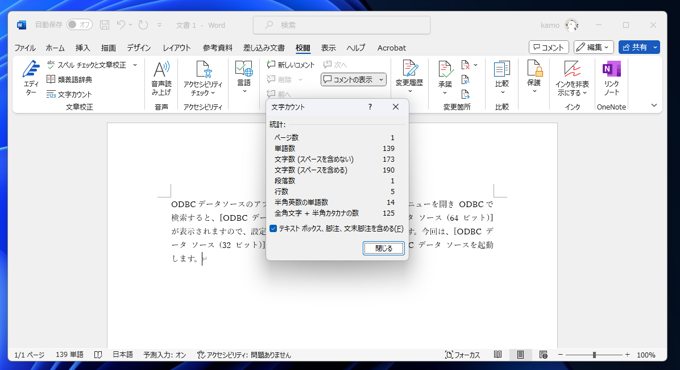Click the Accept (承諾) changes icon

click(x=445, y=69)
